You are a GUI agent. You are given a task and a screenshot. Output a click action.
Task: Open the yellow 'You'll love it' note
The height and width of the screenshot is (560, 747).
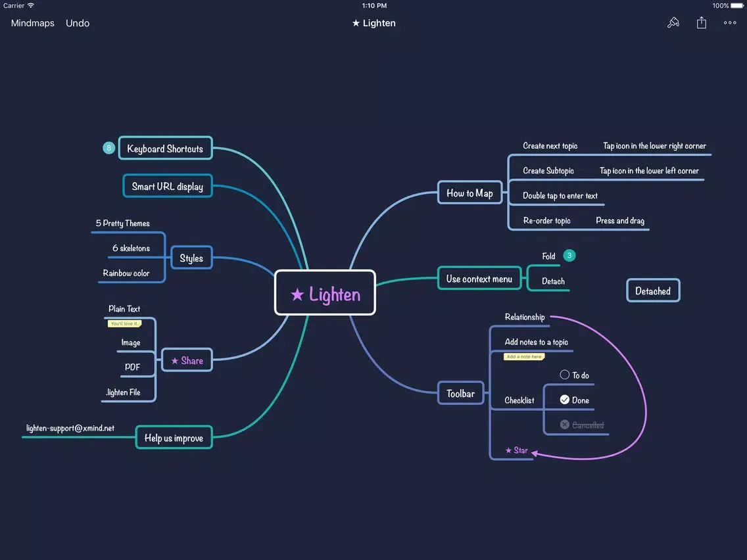[124, 323]
